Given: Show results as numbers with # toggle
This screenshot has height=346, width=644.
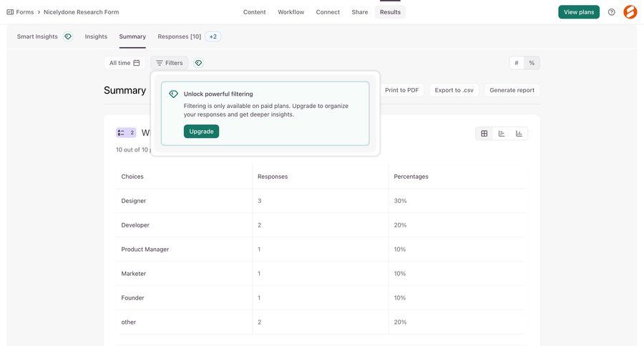Looking at the screenshot, I should click(516, 63).
